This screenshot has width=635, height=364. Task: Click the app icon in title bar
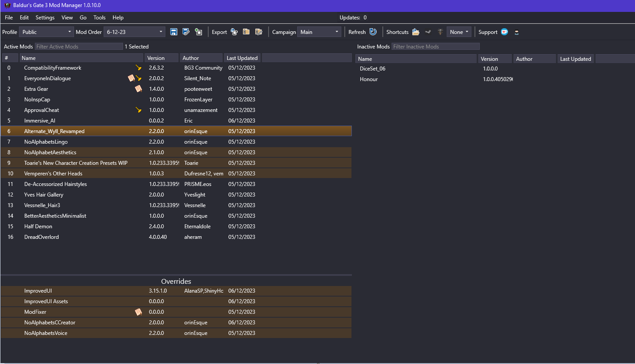pyautogui.click(x=7, y=5)
